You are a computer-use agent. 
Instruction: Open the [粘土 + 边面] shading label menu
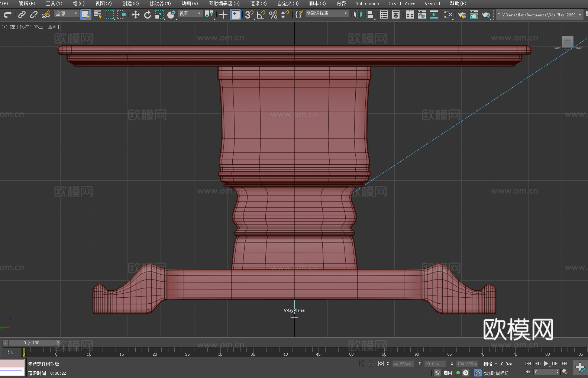tap(46, 27)
